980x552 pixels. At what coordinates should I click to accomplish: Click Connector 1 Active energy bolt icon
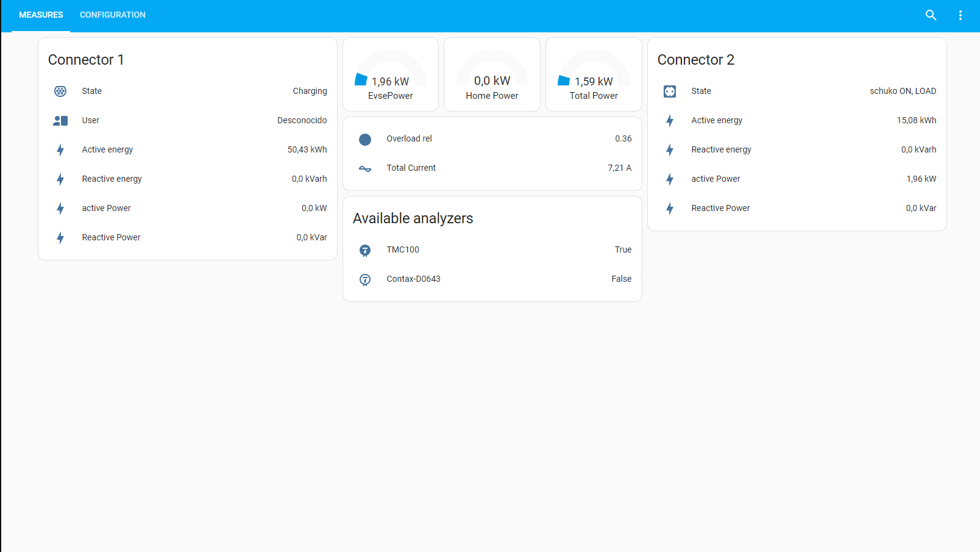point(60,150)
